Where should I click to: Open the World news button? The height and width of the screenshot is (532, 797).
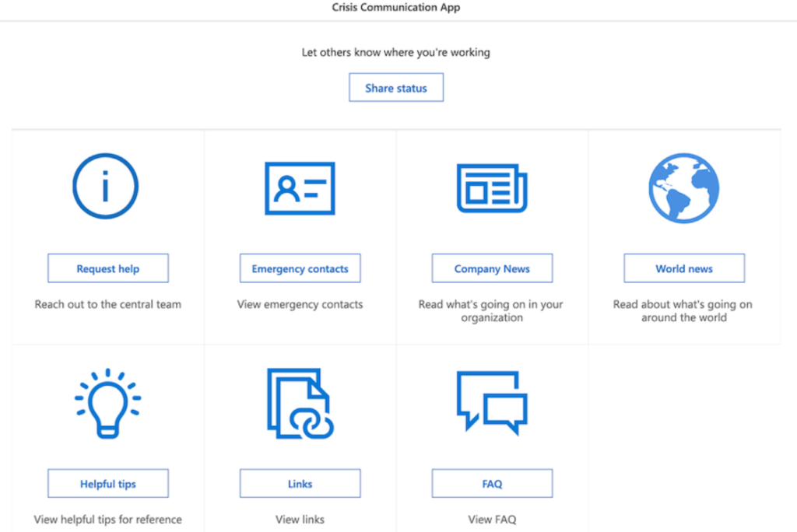click(684, 268)
